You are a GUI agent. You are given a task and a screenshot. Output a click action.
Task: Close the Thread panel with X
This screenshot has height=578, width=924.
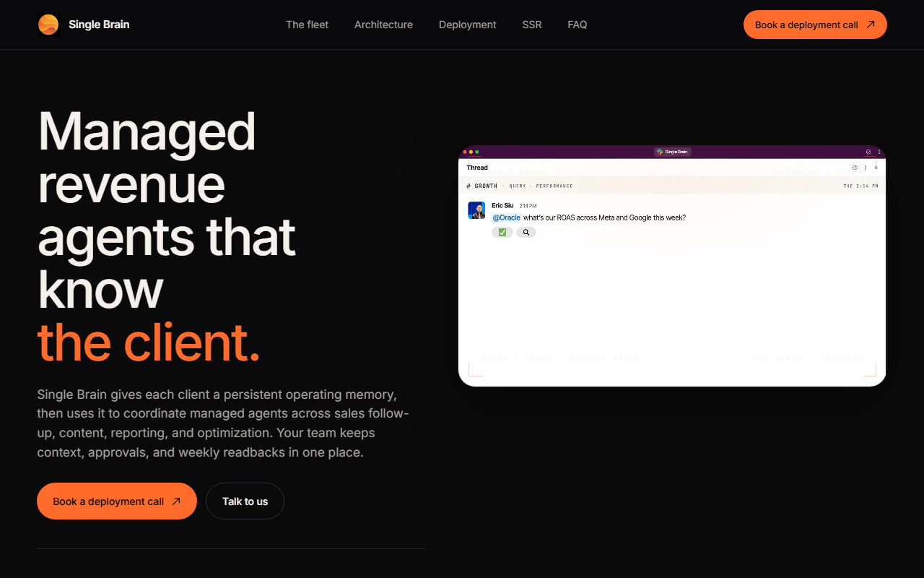coord(876,168)
